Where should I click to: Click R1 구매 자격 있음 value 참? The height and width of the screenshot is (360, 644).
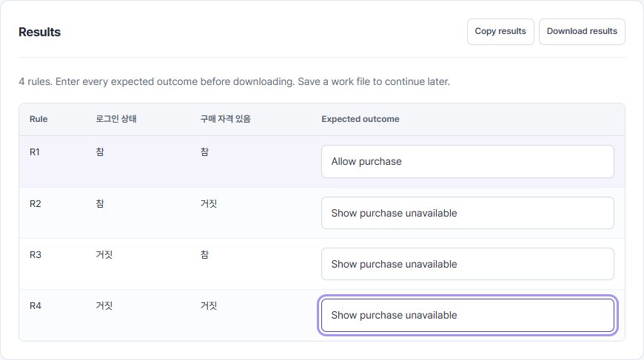[204, 152]
